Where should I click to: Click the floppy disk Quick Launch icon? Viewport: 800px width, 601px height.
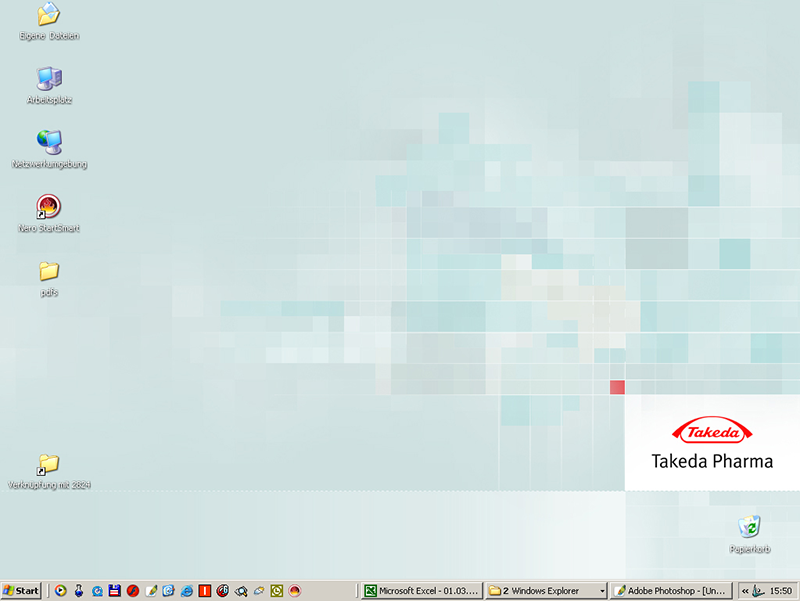click(x=114, y=591)
